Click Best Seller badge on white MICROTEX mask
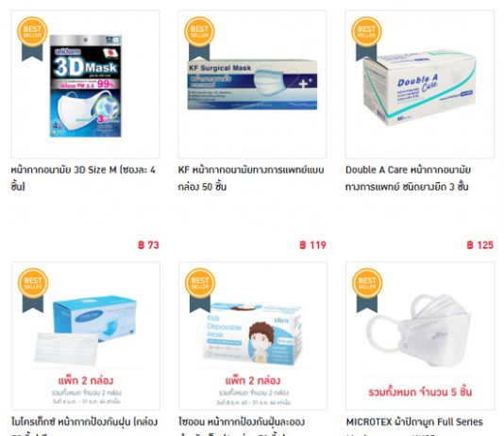This screenshot has height=436, width=504. (x=367, y=290)
